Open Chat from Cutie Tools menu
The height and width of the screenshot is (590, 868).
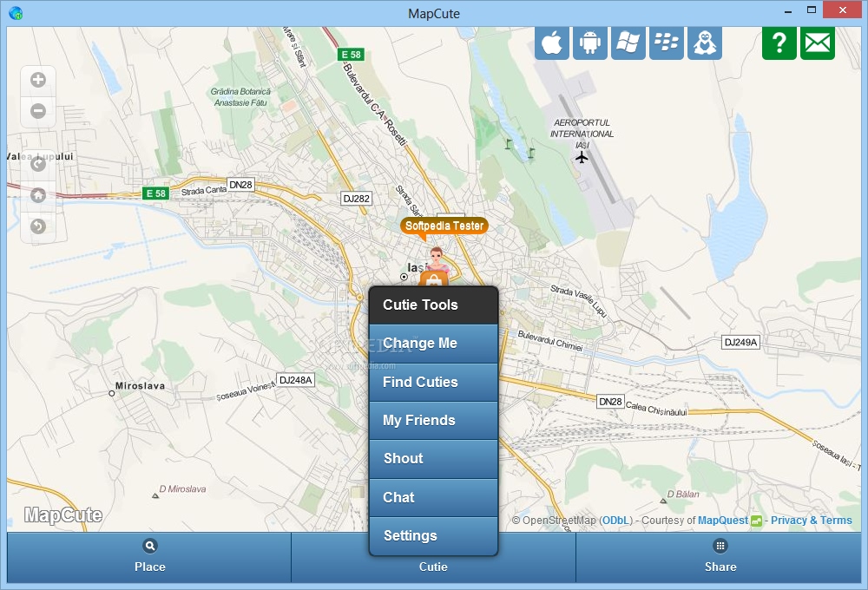[433, 497]
